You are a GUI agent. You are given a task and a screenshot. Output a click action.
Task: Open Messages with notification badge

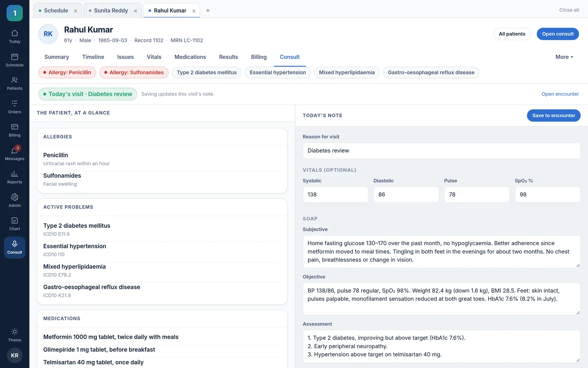click(15, 154)
